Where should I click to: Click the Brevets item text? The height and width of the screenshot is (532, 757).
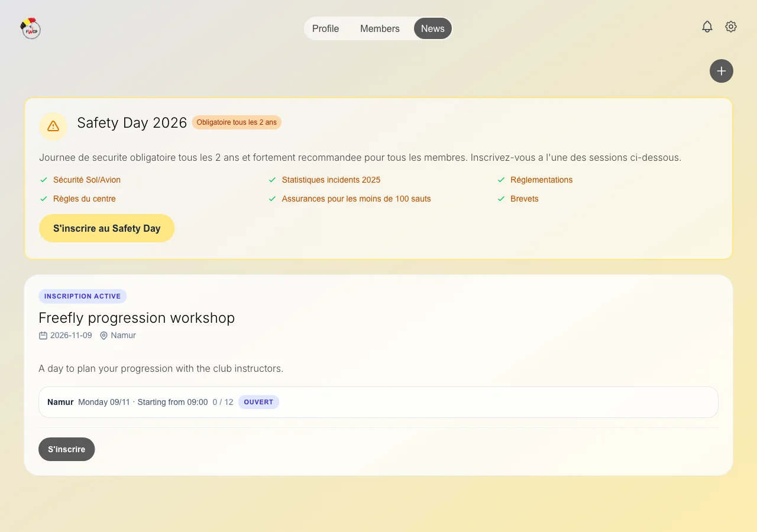point(525,199)
